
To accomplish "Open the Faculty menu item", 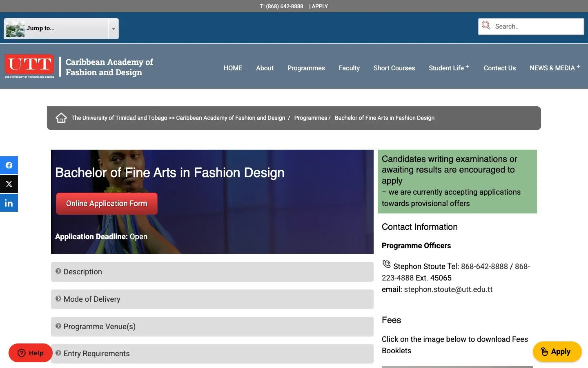I will click(349, 68).
